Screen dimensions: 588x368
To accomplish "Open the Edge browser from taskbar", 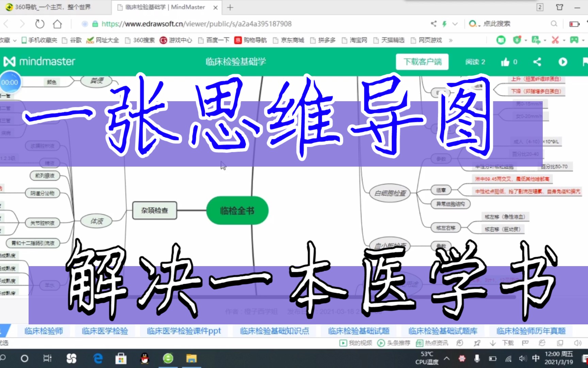I will click(98, 358).
